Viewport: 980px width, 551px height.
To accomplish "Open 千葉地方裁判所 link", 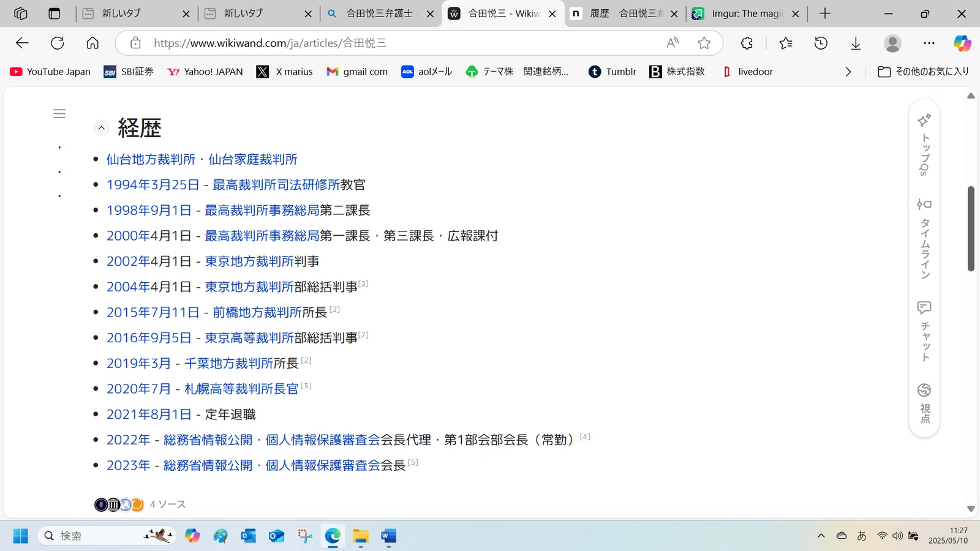I will pyautogui.click(x=229, y=363).
